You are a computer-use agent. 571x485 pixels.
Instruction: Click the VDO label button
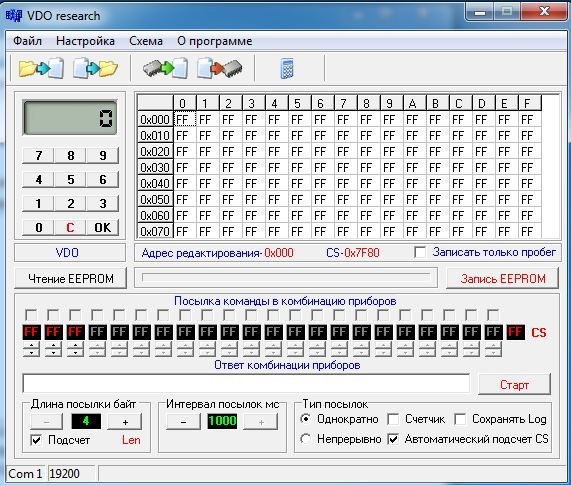[x=70, y=253]
